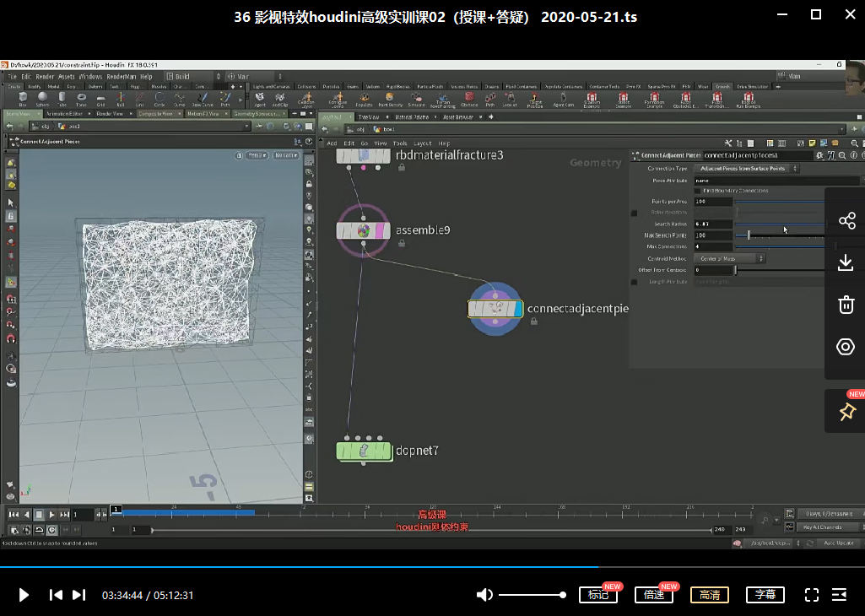Viewport: 865px width, 616px height.
Task: Click the connectadjacentpieces node
Action: [496, 309]
